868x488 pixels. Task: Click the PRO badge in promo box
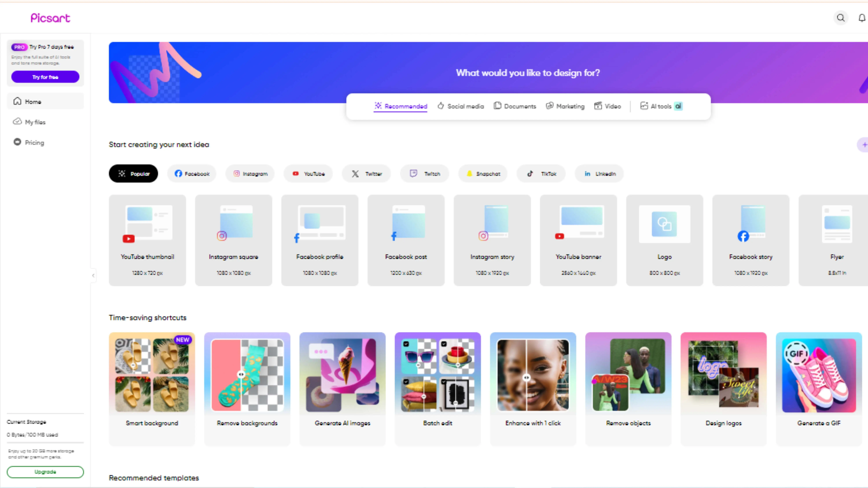[x=19, y=47]
